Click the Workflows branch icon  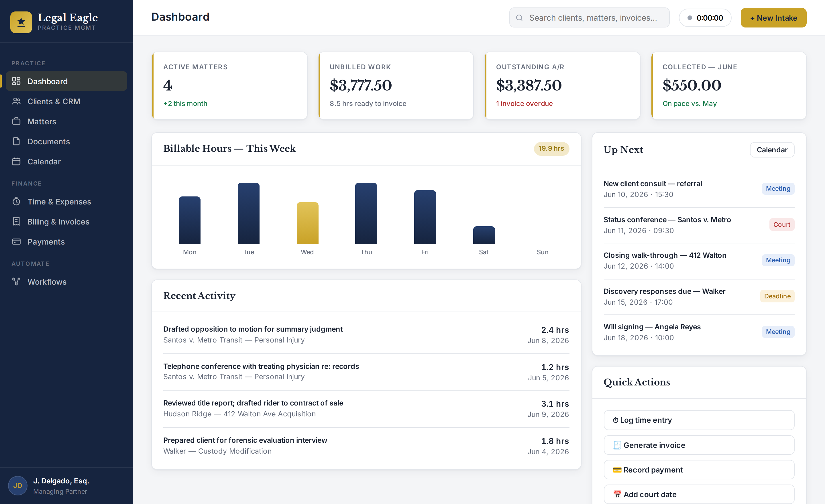(x=16, y=282)
